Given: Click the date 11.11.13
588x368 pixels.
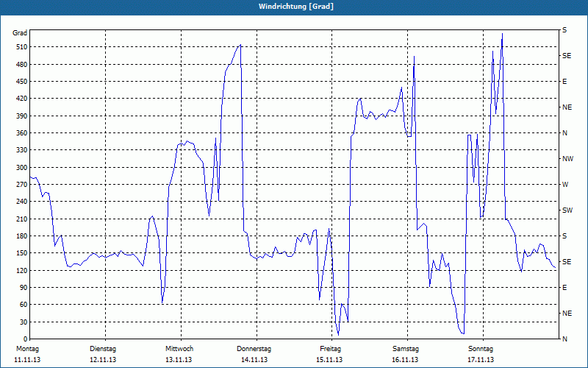Looking at the screenshot, I should coord(27,360).
